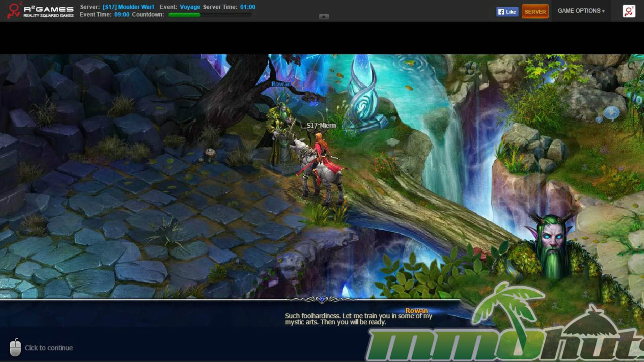Click the R2Games logo icon

point(14,10)
